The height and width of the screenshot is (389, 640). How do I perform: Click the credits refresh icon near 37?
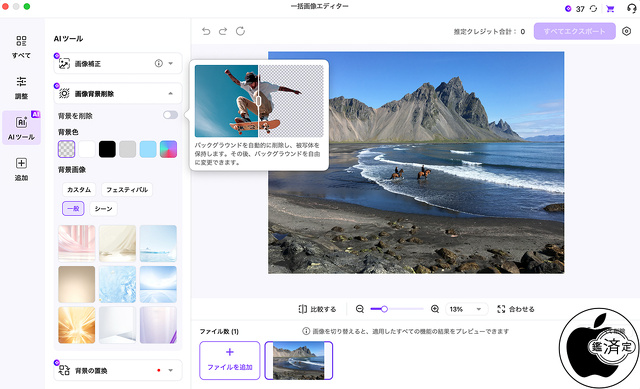tap(593, 9)
